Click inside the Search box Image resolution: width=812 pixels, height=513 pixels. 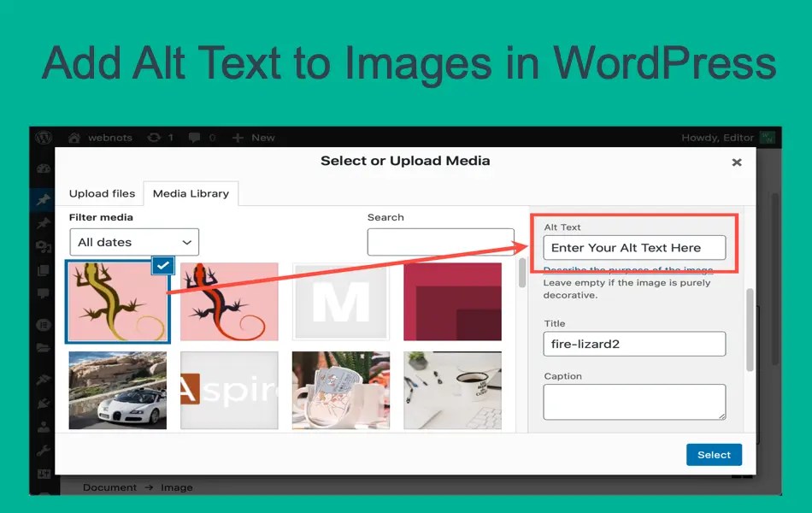point(441,242)
